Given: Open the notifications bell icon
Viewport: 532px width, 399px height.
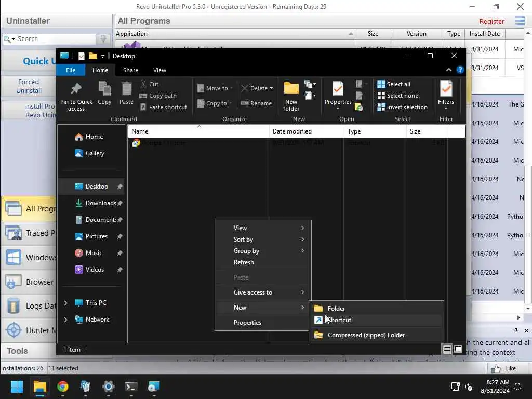Looking at the screenshot, I should pos(518,387).
